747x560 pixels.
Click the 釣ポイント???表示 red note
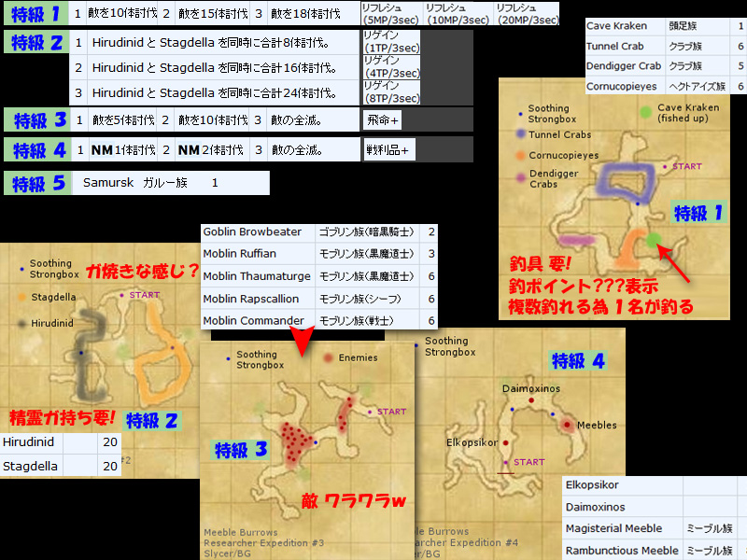(x=583, y=286)
